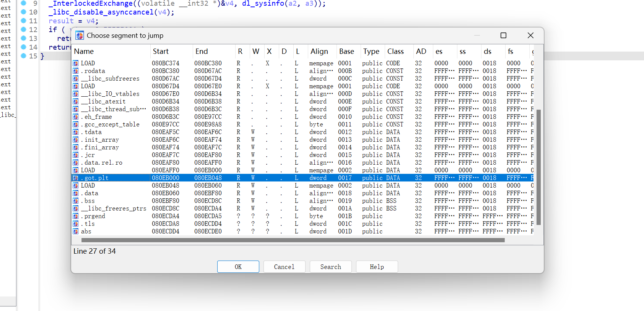Select the "__libc_IO_vtables" segment name
Image resolution: width=644 pixels, height=311 pixels.
(110, 94)
